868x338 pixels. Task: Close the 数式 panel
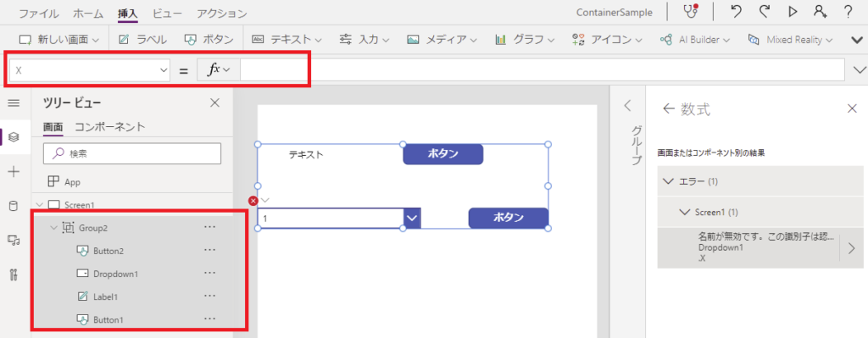pos(853,108)
